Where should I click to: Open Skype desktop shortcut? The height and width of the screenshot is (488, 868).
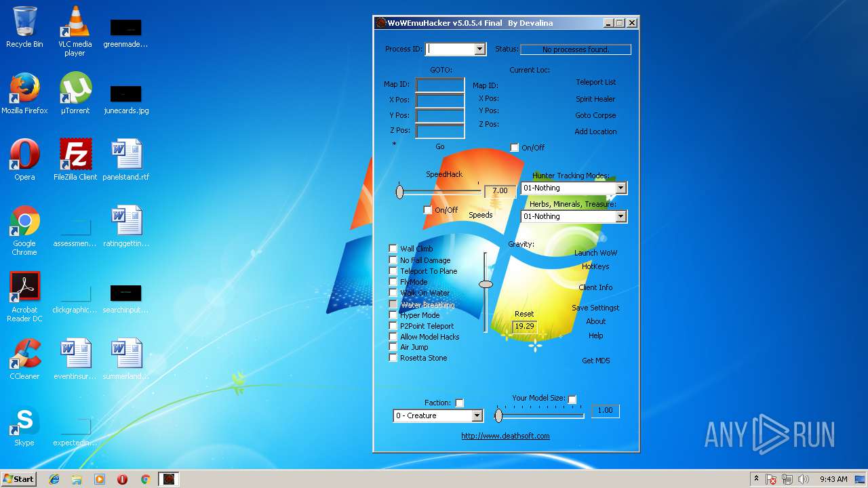24,426
